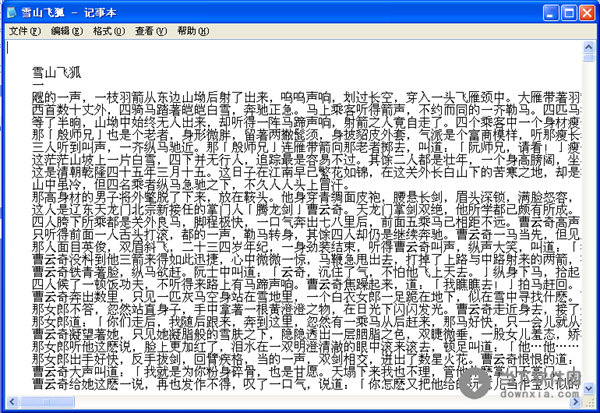This screenshot has width=600, height=413.
Task: Click the line starting with 那女郎道
Action: 306,322
